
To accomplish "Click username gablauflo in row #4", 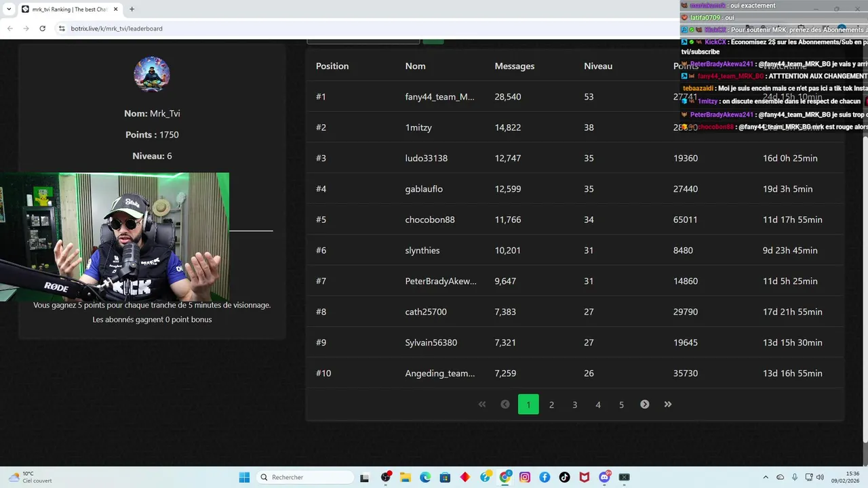I will point(424,189).
